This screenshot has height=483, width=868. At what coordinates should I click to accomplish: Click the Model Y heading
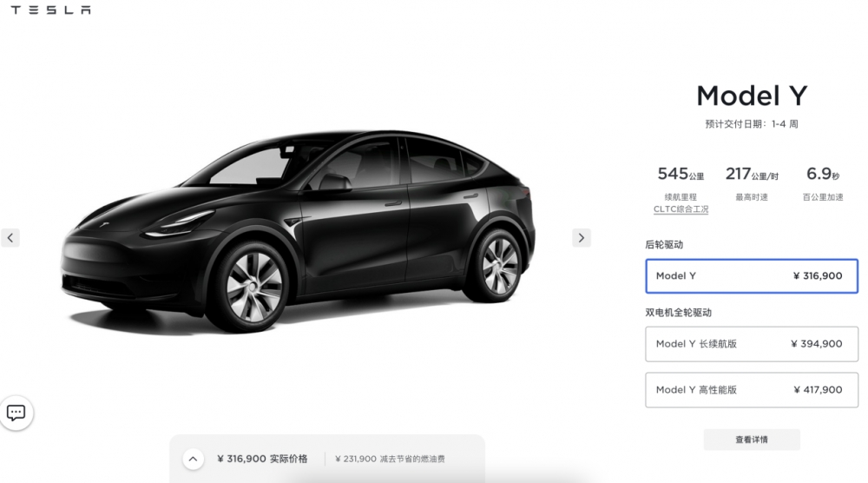[x=752, y=96]
